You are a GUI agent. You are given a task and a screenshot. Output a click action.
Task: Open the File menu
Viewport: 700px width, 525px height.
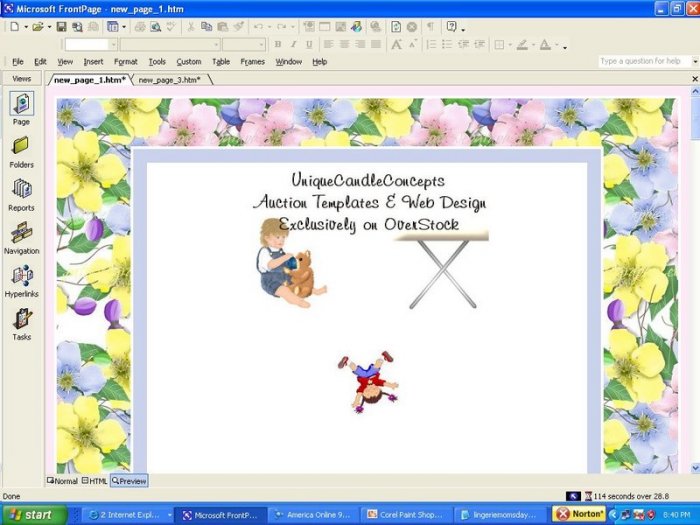(18, 62)
